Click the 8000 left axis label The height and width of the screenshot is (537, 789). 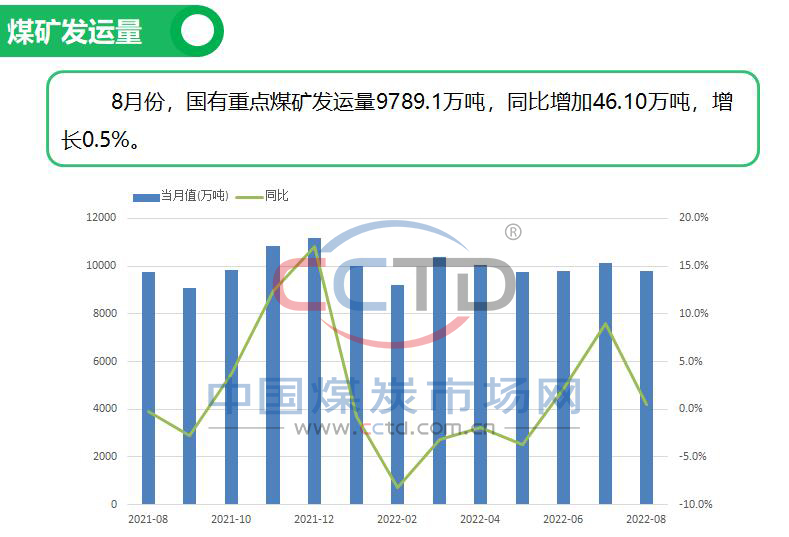click(105, 313)
